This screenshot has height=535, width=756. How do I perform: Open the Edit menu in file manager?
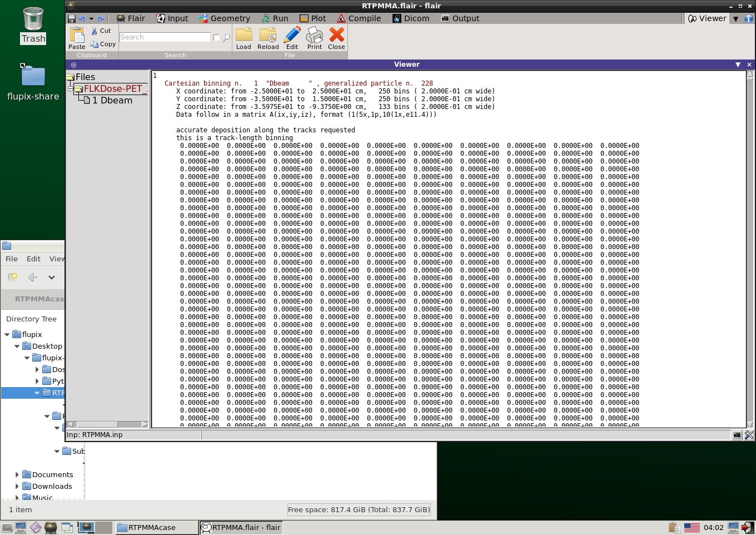[x=33, y=259]
